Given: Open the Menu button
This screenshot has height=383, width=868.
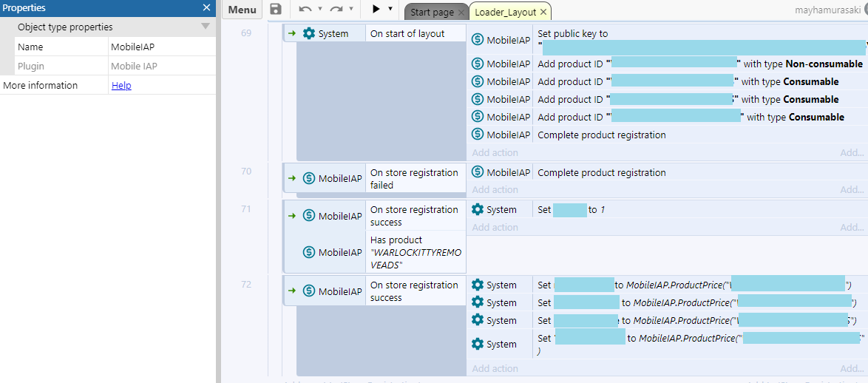Looking at the screenshot, I should click(242, 10).
